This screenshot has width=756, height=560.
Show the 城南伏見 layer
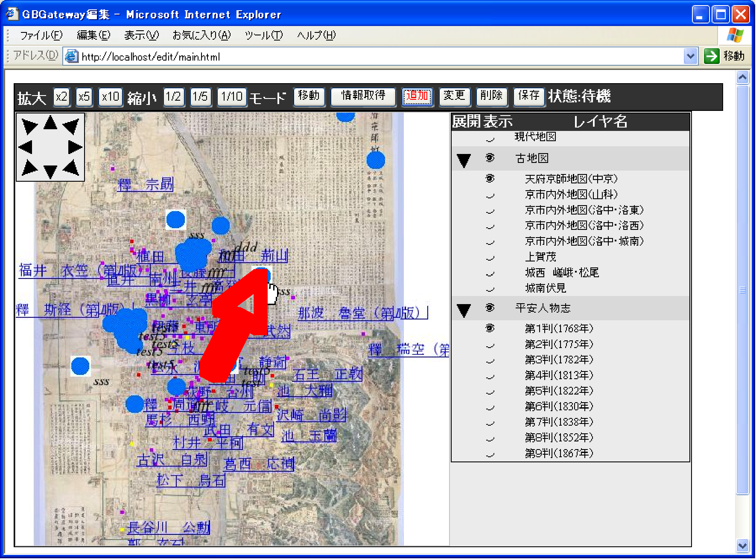(490, 290)
